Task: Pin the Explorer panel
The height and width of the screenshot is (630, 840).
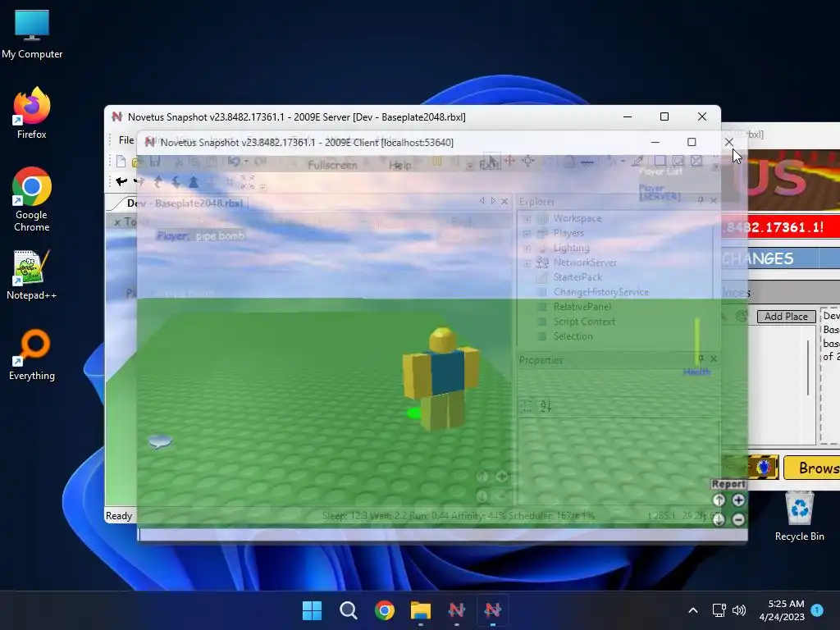Action: (701, 200)
